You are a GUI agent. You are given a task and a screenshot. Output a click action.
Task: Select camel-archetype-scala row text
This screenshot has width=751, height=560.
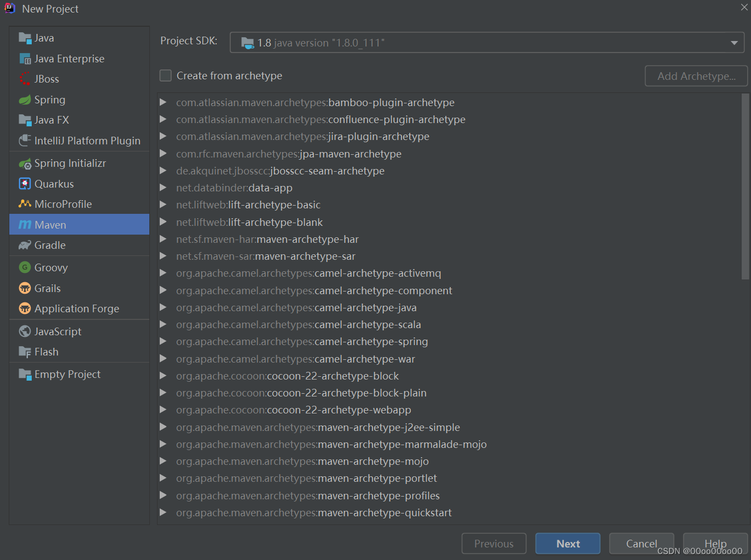point(299,324)
